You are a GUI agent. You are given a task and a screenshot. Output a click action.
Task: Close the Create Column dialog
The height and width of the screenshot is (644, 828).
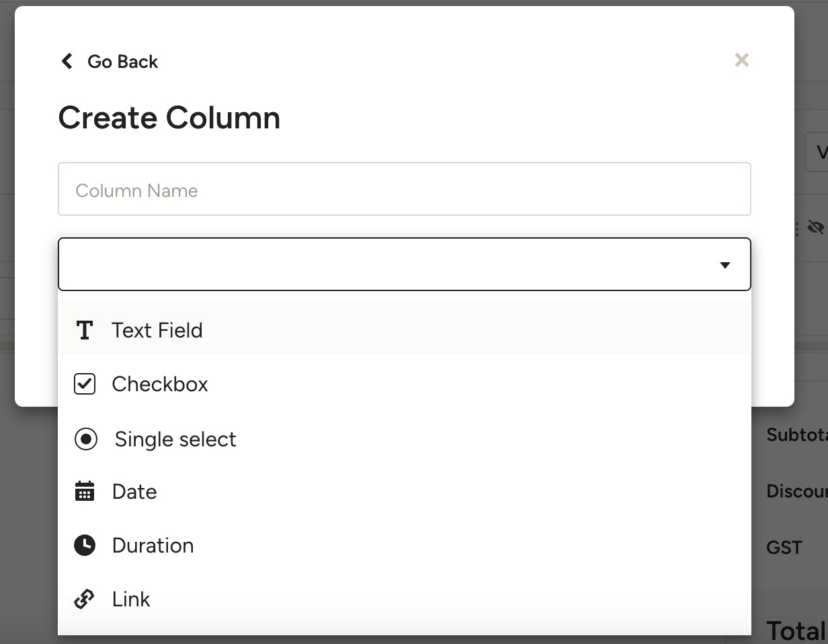pos(741,61)
